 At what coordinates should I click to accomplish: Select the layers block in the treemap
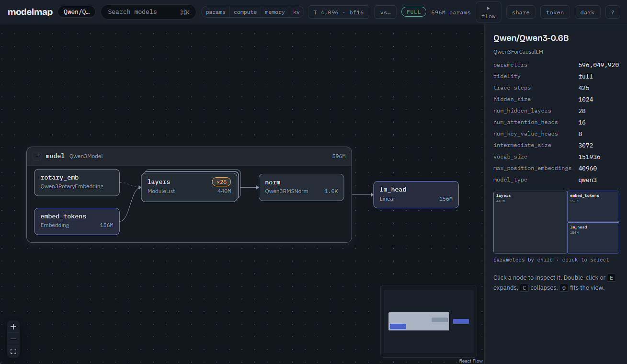530,222
